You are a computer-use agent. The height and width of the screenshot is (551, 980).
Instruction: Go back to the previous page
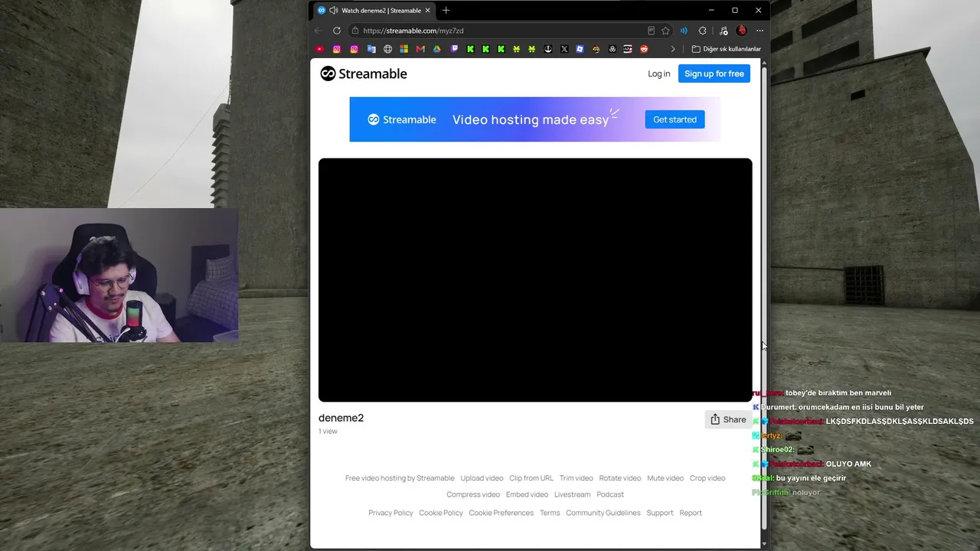click(318, 31)
